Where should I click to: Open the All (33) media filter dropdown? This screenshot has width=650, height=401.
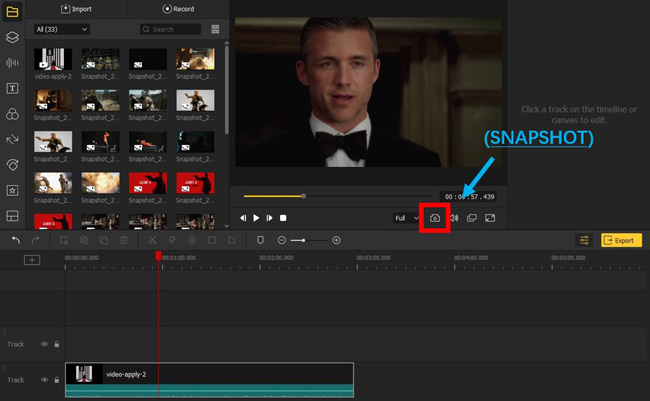pos(61,29)
